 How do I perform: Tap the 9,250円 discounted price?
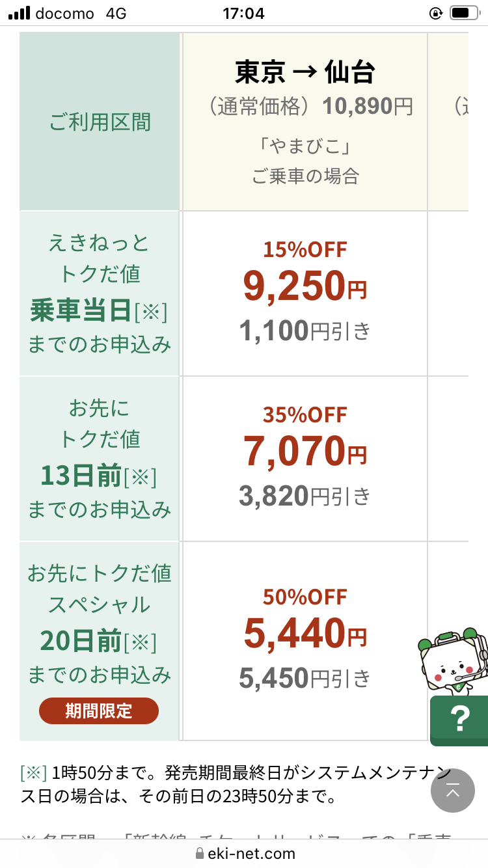305,286
